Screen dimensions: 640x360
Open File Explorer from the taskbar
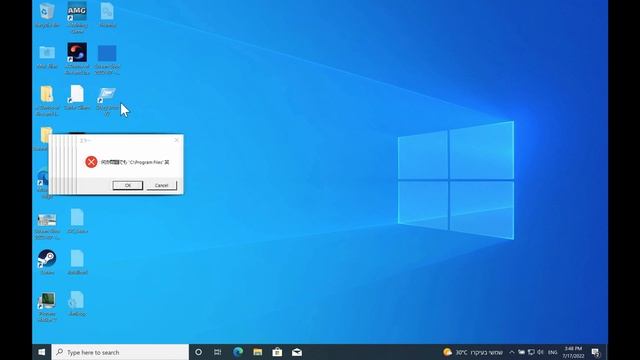coord(258,352)
